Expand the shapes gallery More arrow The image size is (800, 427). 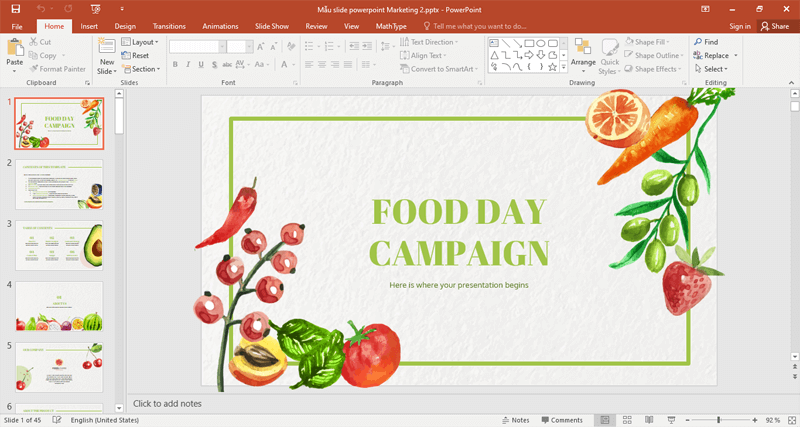click(564, 67)
